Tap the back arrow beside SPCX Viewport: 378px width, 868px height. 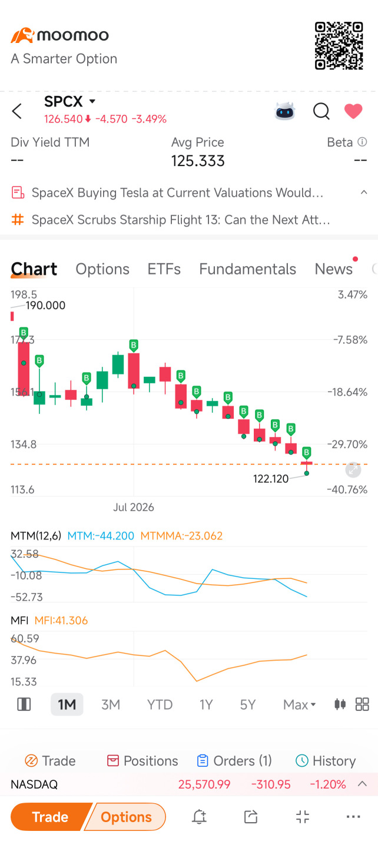coord(17,111)
